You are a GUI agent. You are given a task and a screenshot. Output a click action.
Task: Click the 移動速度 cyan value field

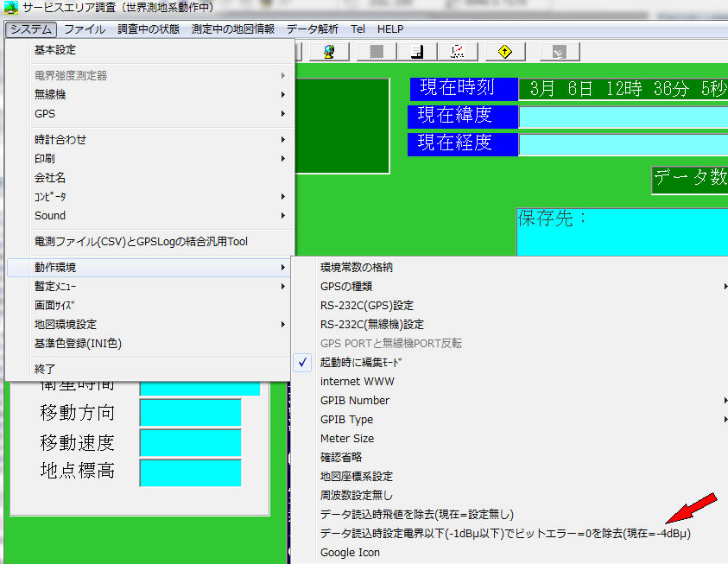190,443
